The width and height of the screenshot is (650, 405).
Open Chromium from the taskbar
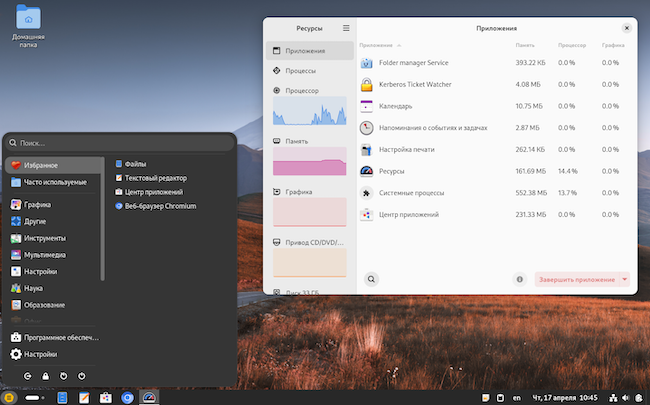127,397
